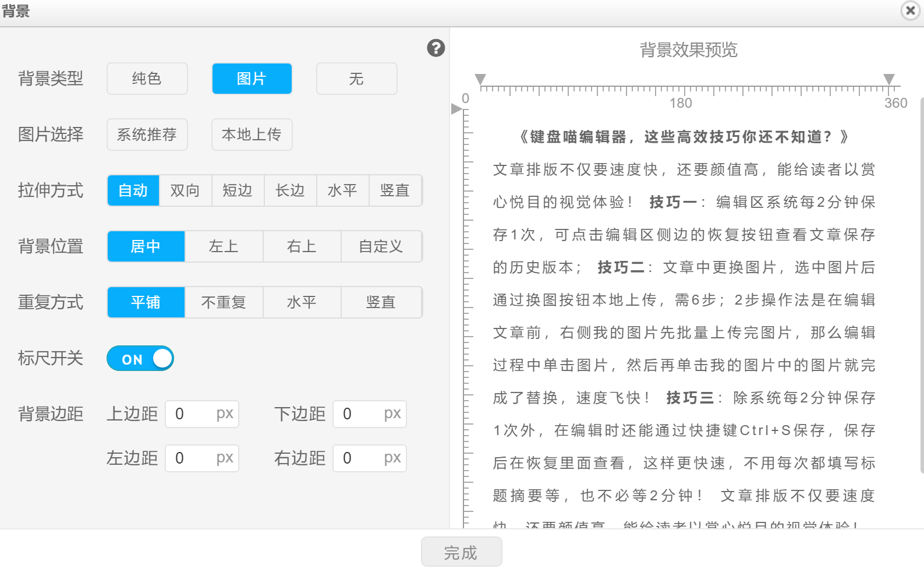
Task: Click the left ruler margin marker
Action: 480,79
